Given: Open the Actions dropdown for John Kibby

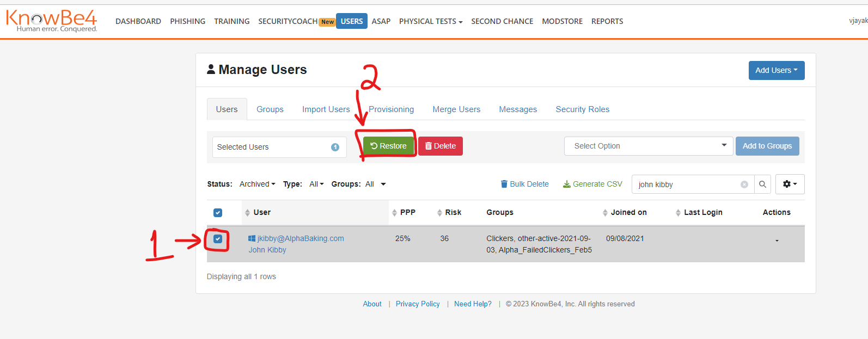Looking at the screenshot, I should pos(777,241).
